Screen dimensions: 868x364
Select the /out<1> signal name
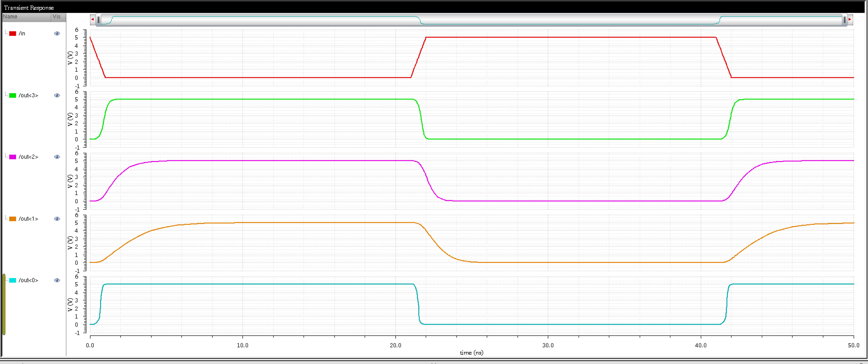(x=28, y=219)
